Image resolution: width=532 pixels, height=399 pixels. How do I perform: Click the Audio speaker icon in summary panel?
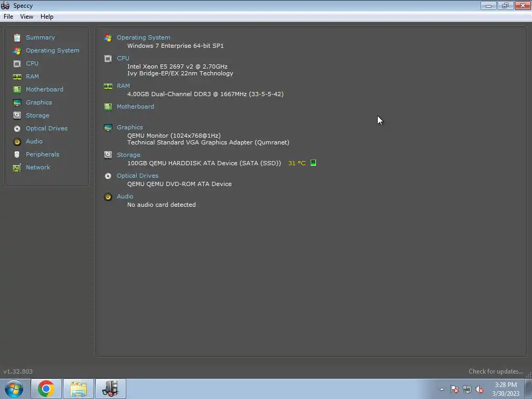[x=108, y=197]
